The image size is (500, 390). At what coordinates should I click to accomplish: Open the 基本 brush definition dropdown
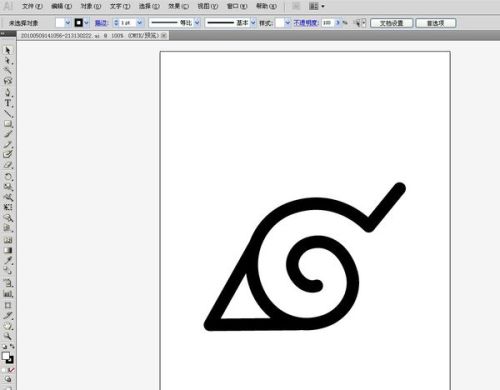pyautogui.click(x=253, y=23)
